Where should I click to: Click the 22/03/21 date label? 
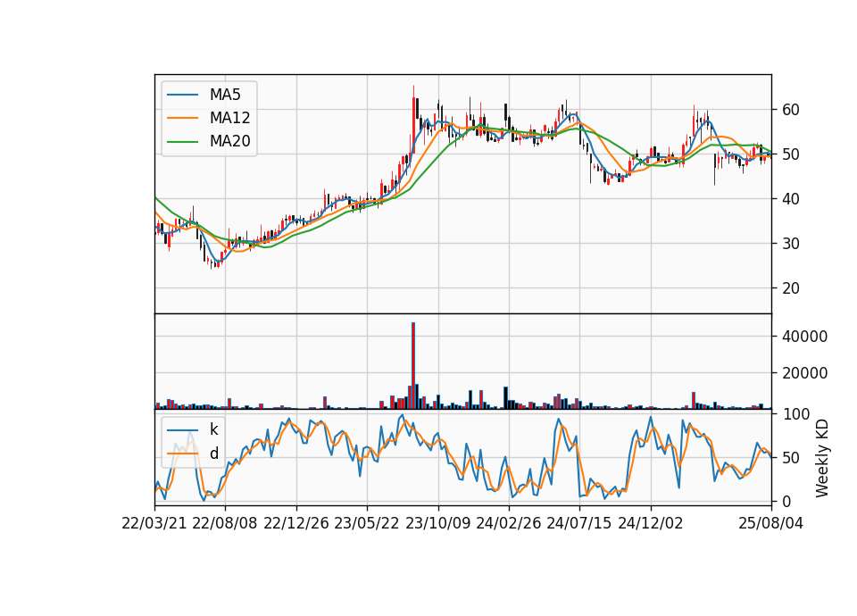154,523
